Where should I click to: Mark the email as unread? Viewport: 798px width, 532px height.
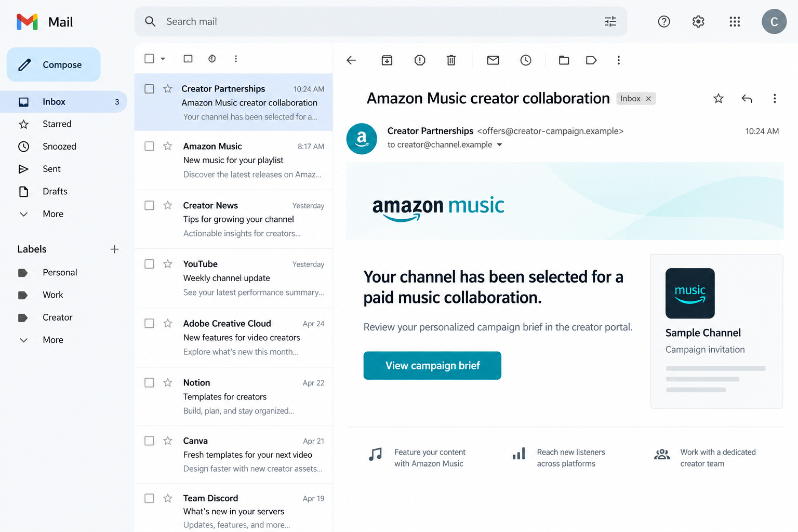(x=493, y=60)
